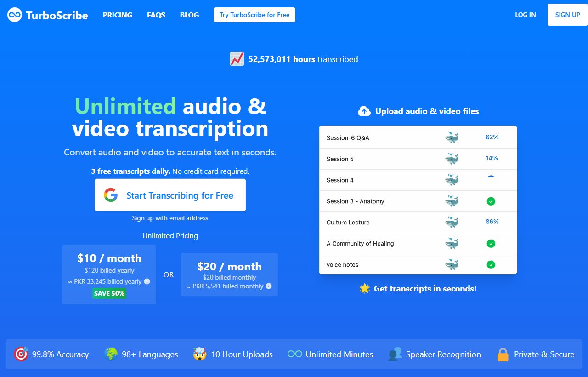Open the PRICING menu item
588x377 pixels.
point(118,15)
